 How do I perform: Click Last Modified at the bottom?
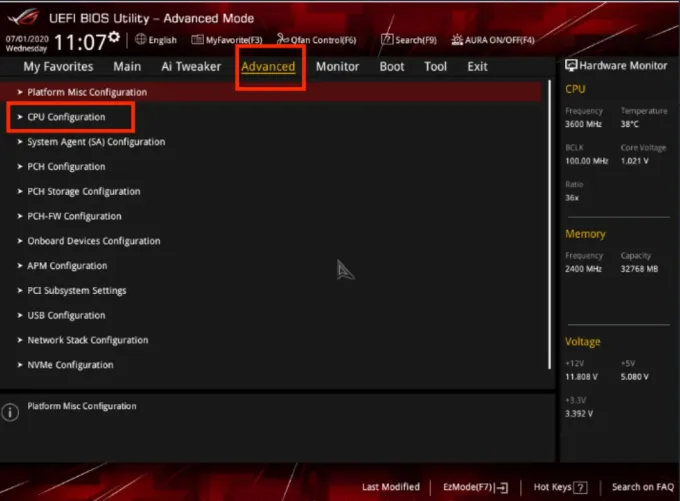pos(390,487)
